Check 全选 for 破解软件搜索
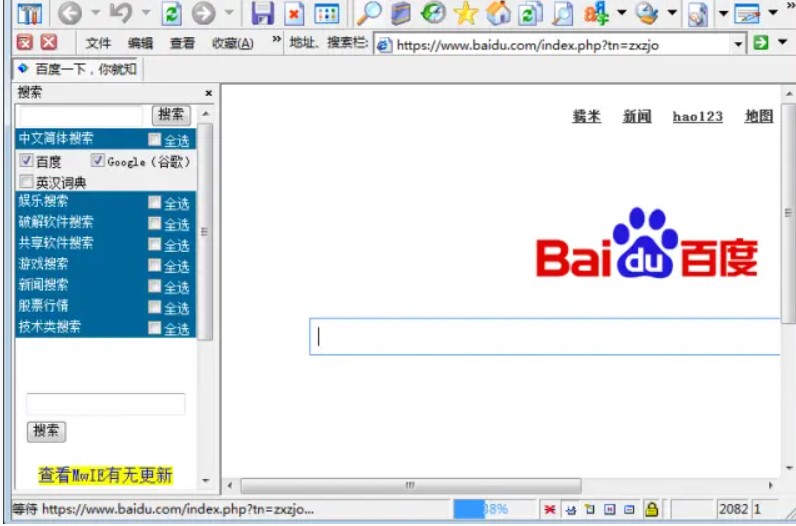796x526 pixels. coord(154,223)
